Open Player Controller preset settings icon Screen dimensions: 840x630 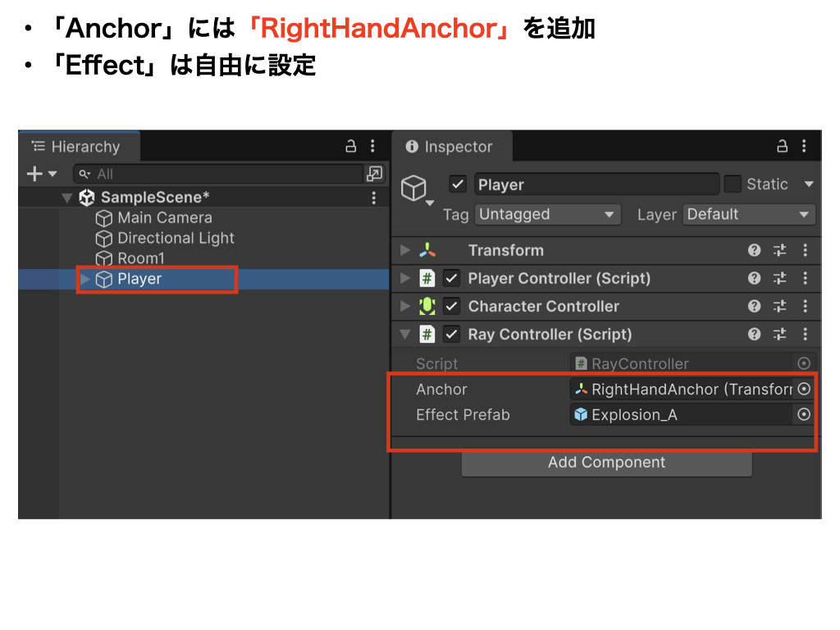point(779,279)
